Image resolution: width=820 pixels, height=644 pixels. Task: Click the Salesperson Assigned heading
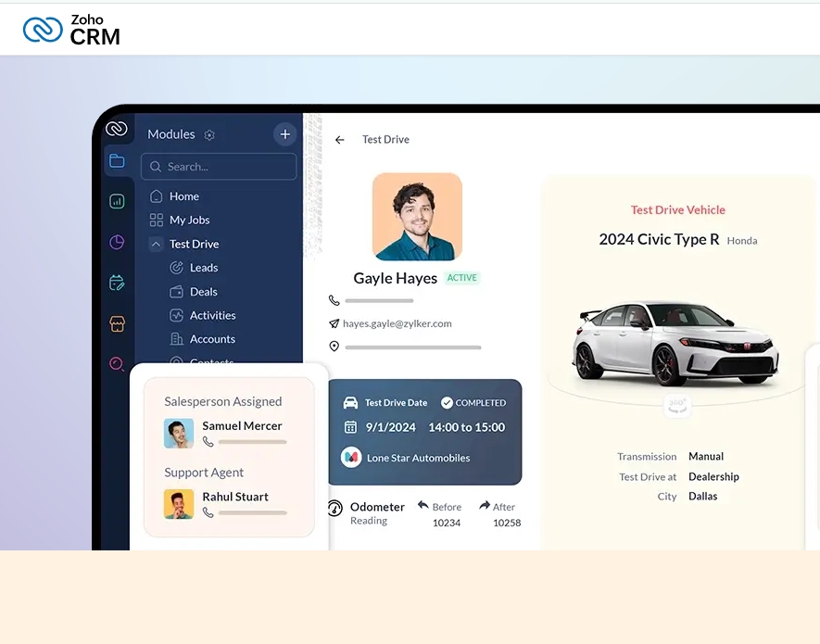(x=222, y=402)
